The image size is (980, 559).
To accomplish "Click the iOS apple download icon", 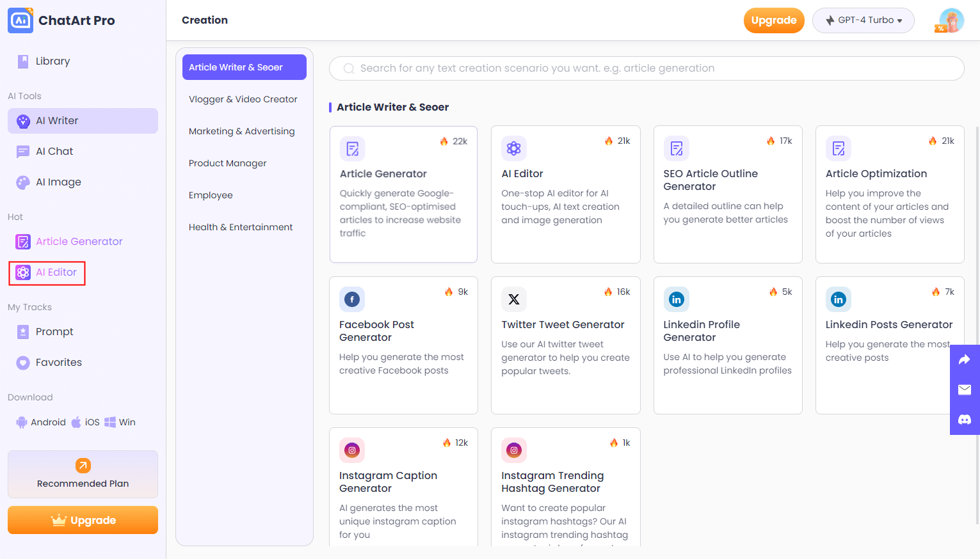I will pyautogui.click(x=76, y=422).
